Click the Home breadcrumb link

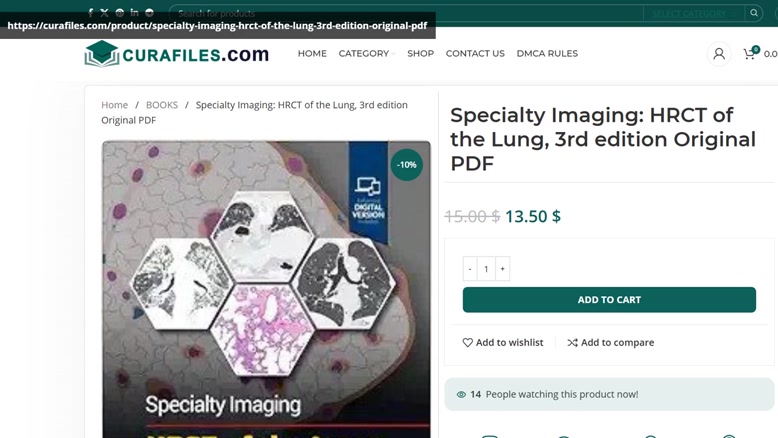click(x=114, y=105)
